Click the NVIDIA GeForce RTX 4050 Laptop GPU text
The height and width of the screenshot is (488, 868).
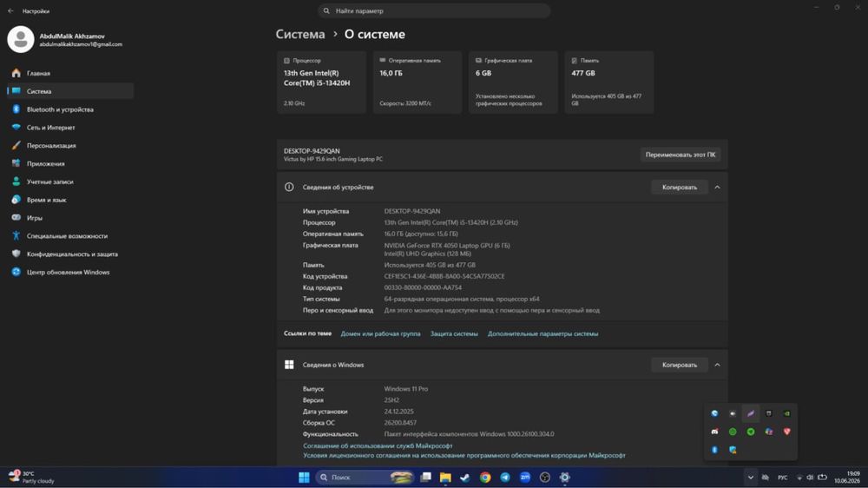447,246
